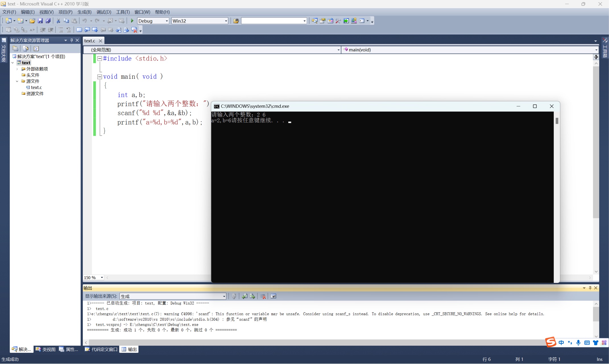Open the 生成(B) build menu
Viewport: 609px width, 364px height.
click(84, 12)
